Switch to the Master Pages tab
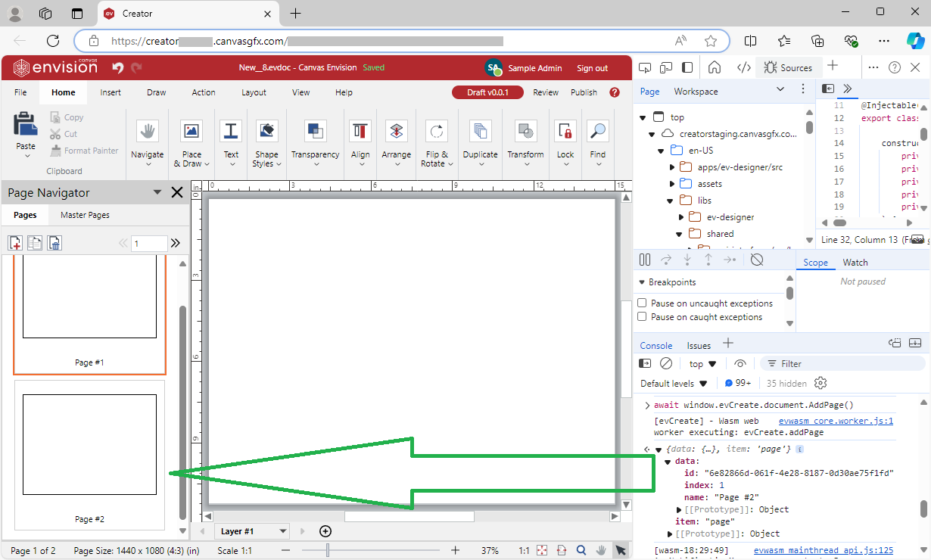 (85, 215)
